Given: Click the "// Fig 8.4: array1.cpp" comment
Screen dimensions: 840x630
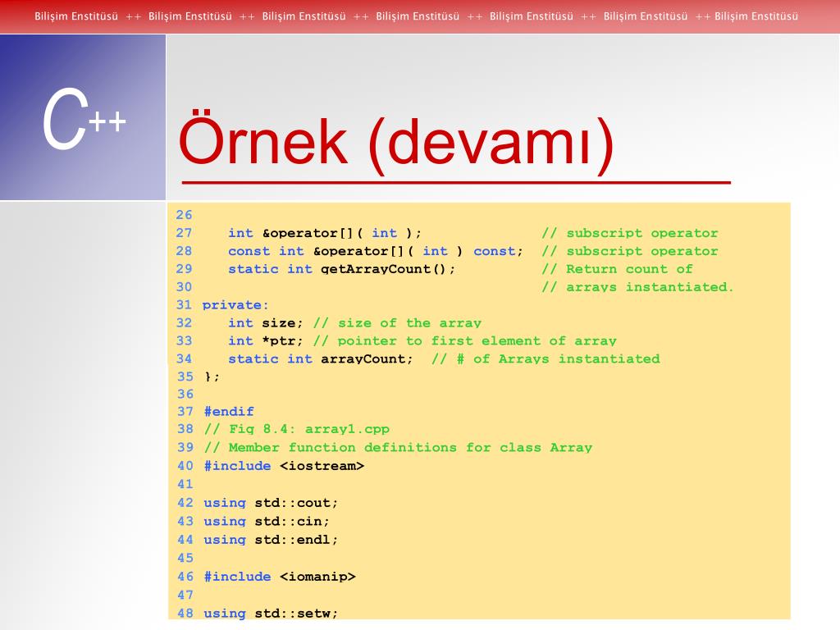Looking at the screenshot, I should [x=296, y=429].
